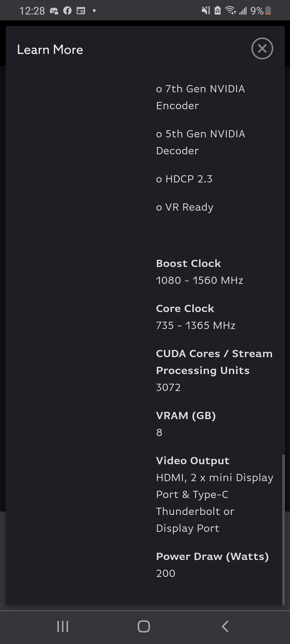This screenshot has height=644, width=290.
Task: Tap the Learn More heading
Action: (x=50, y=50)
